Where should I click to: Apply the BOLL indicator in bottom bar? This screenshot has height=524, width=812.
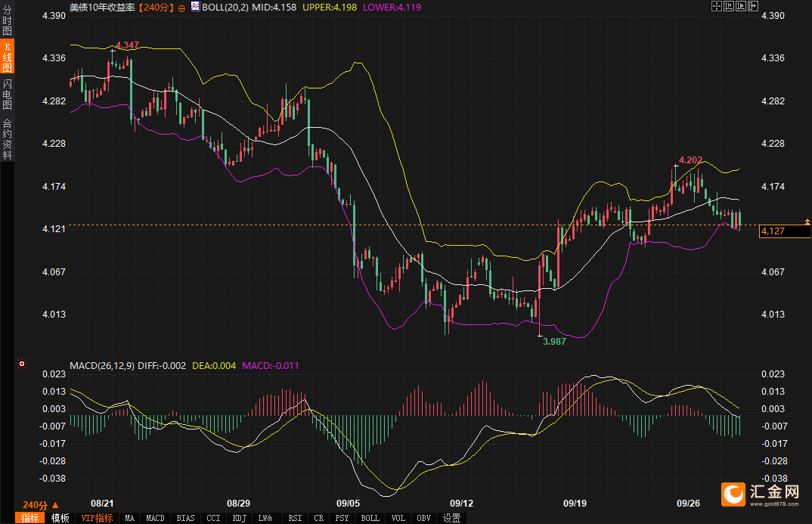370,518
